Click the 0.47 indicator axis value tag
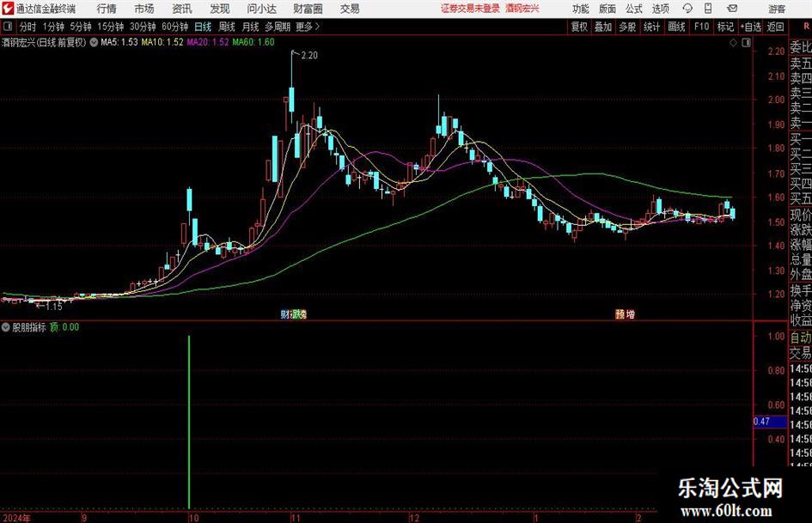This screenshot has width=812, height=523. [770, 422]
